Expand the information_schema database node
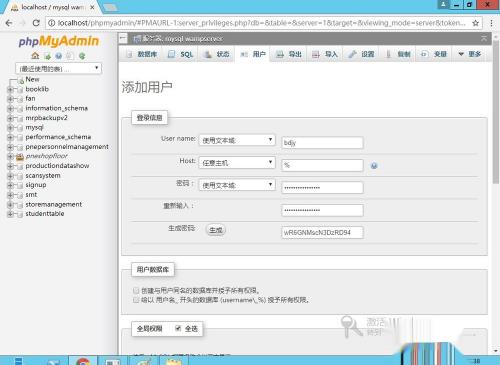 click(10, 109)
